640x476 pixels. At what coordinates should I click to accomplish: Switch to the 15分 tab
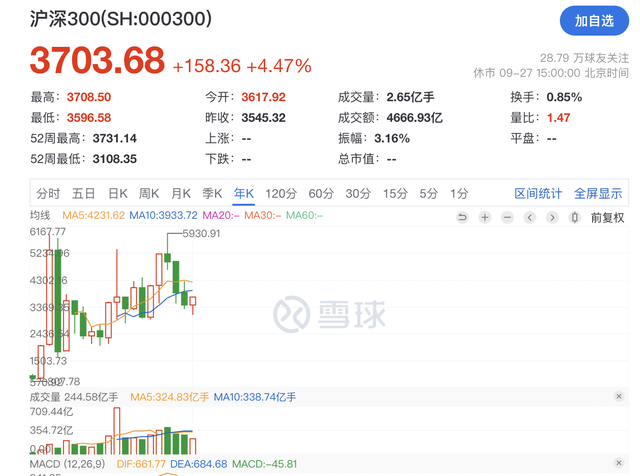[x=395, y=194]
